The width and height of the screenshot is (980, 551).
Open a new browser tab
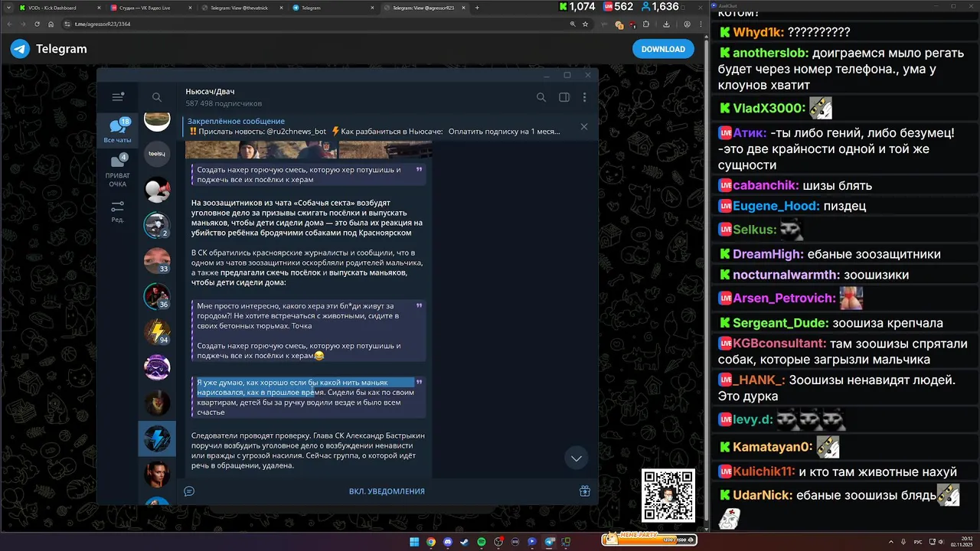[x=477, y=8]
